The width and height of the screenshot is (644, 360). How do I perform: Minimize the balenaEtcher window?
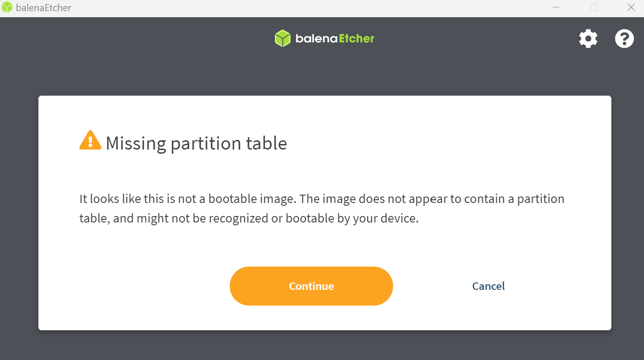556,7
